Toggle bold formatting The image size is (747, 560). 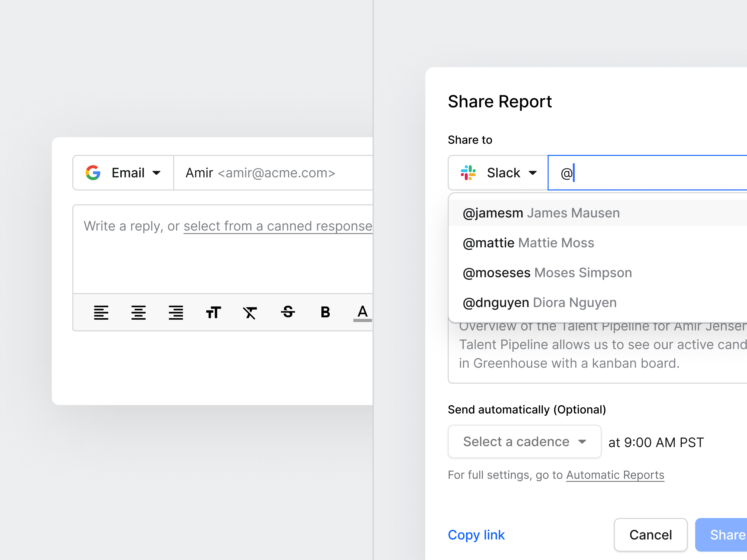pos(325,312)
